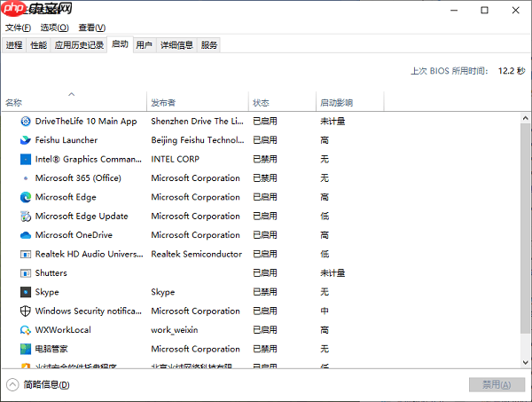Click the BIOS time value 12.2 秒
The image size is (532, 402).
coord(512,71)
